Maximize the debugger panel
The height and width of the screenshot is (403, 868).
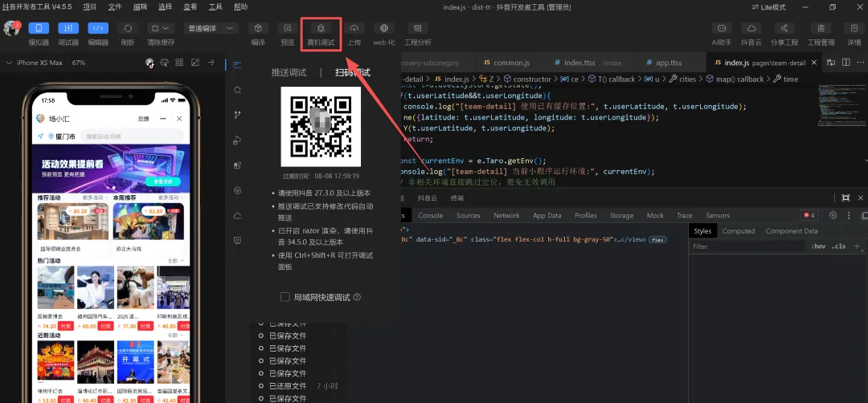click(x=845, y=198)
